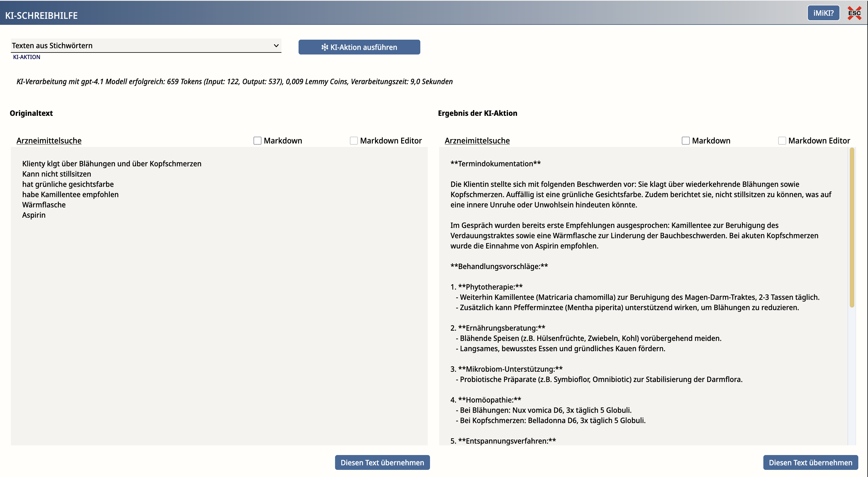Image resolution: width=868 pixels, height=477 pixels.
Task: Expand the KI-Aktion dropdown chevron
Action: click(x=276, y=46)
